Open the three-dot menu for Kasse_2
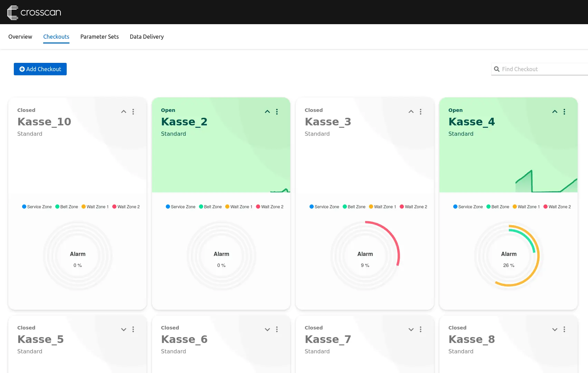 (277, 112)
